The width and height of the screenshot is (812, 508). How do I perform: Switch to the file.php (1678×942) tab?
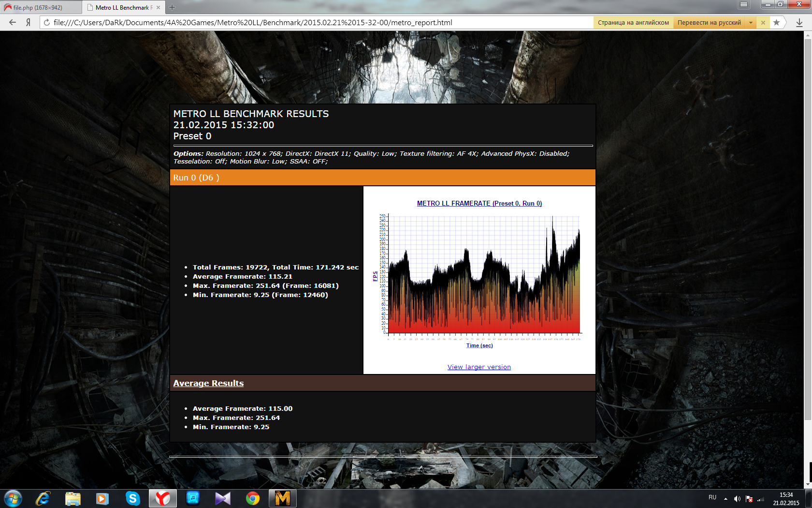point(41,7)
